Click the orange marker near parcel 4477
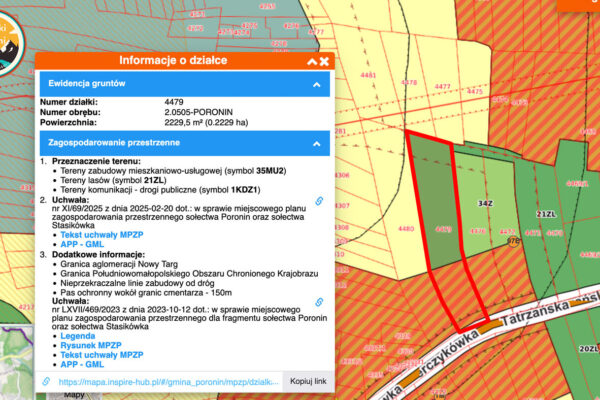Screen dimensions: 600x400 (x=514, y=241)
